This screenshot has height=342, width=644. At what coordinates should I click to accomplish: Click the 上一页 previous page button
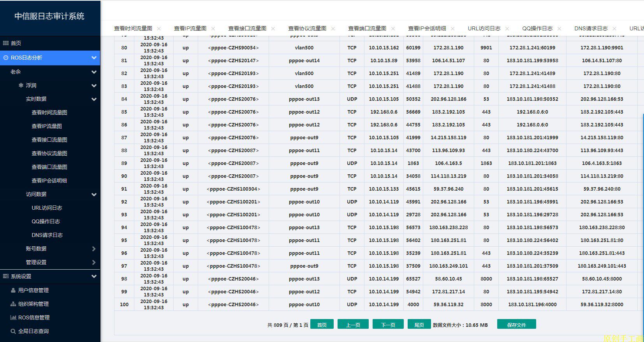tap(353, 324)
